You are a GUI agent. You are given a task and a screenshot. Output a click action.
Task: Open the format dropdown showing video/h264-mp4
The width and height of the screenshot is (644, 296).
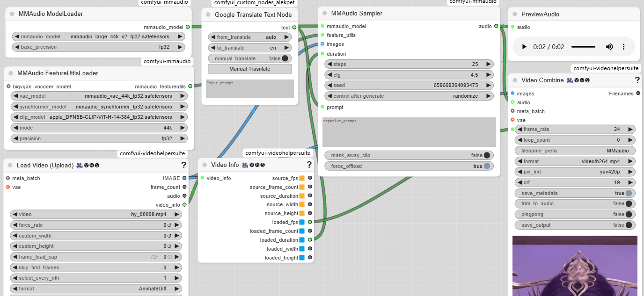coord(575,161)
